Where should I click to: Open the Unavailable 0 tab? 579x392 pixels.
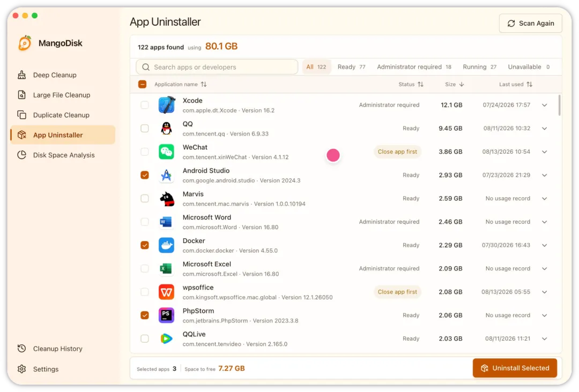point(529,67)
